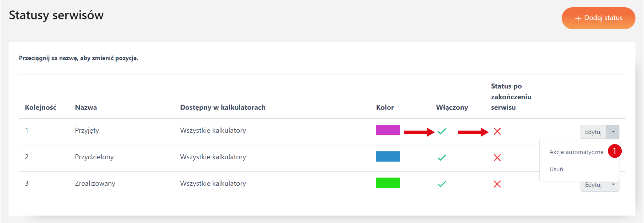Click the Przyjęty status name
This screenshot has width=644, height=223.
(x=87, y=130)
